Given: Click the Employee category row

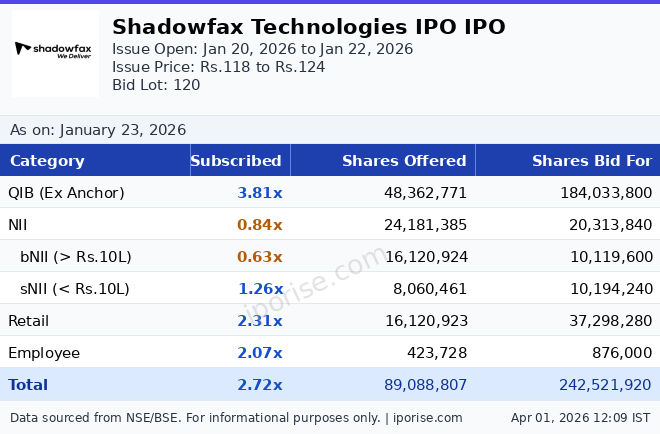Looking at the screenshot, I should coord(44,353).
